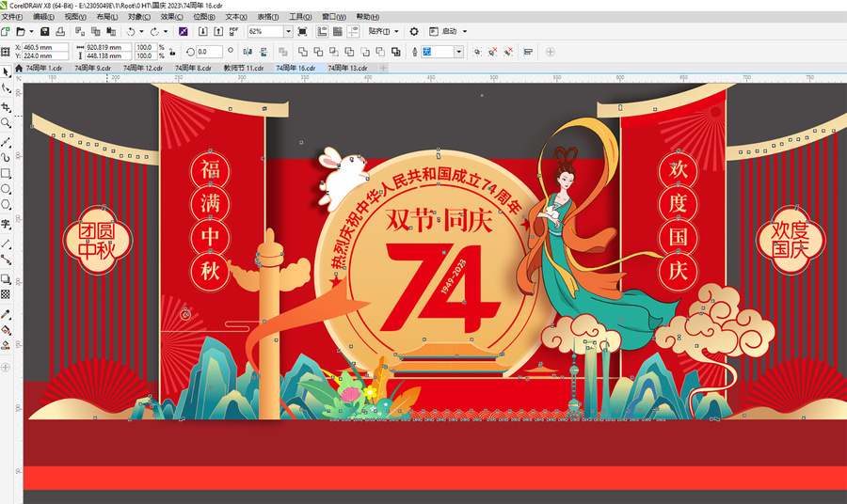Select the Ellipse tool

coord(6,189)
